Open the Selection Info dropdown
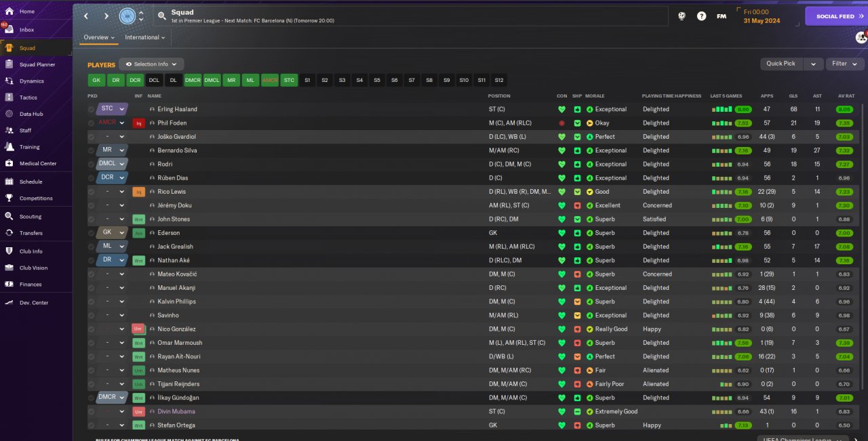 point(151,64)
